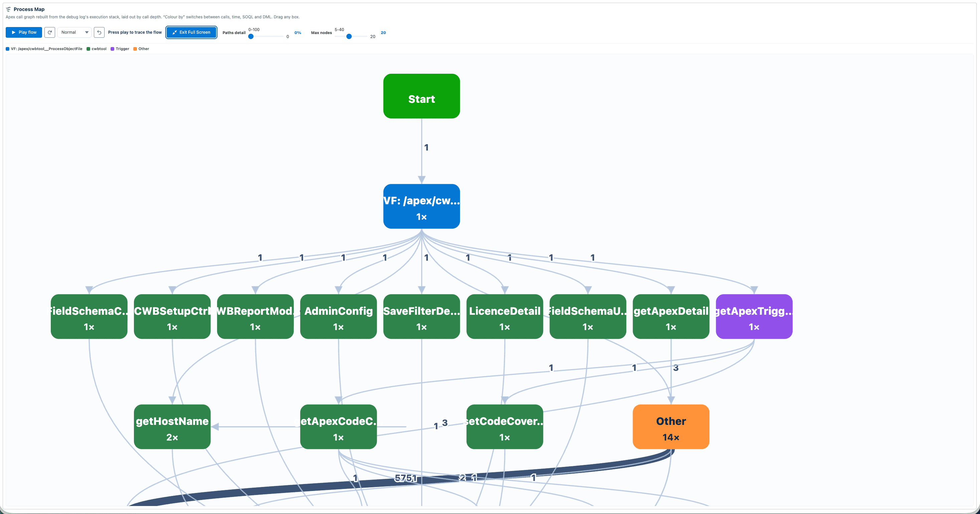The image size is (980, 514).
Task: Click the purple Trigger legend swatch
Action: click(x=112, y=49)
